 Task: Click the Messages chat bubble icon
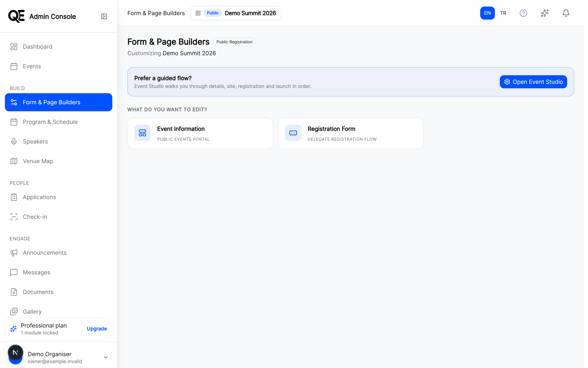click(14, 272)
